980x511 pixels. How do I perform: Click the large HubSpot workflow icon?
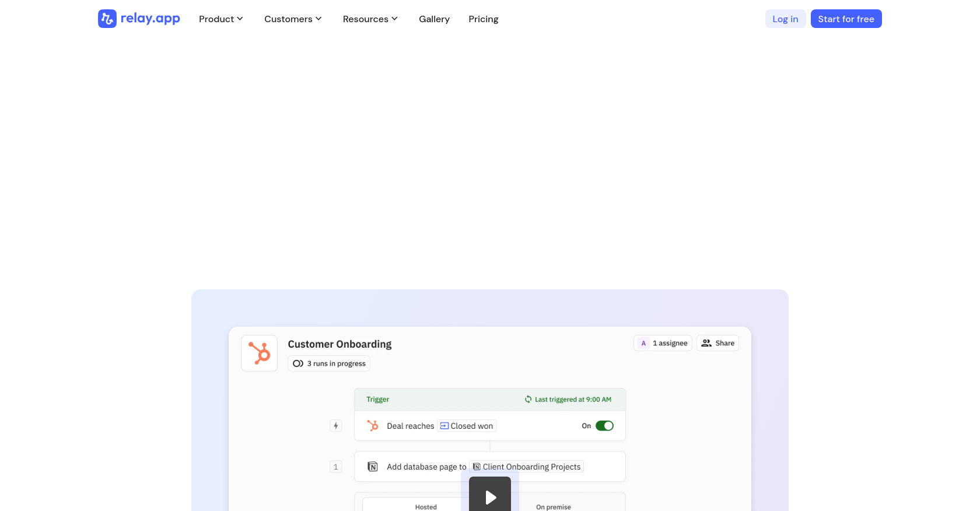[x=259, y=353]
